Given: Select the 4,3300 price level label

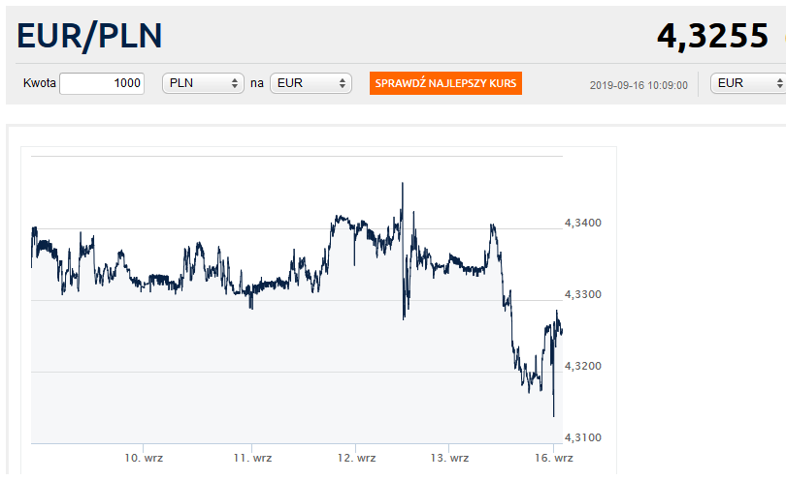Looking at the screenshot, I should (x=583, y=295).
